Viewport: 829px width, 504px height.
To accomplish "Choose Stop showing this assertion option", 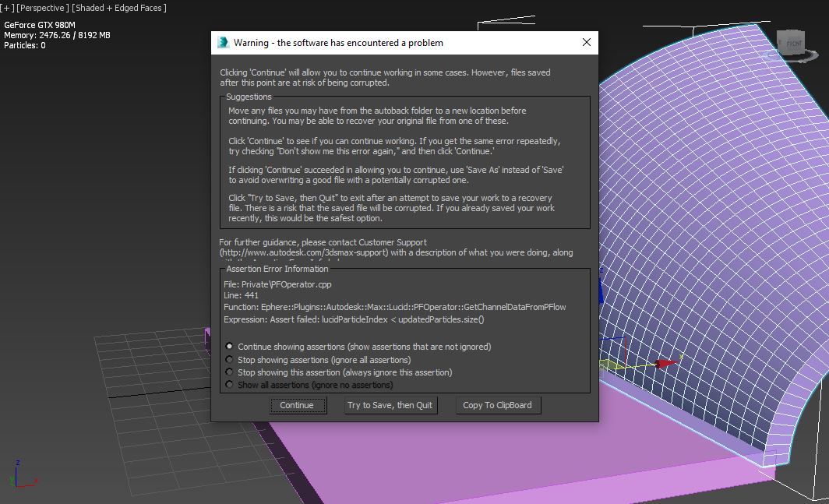I will 229,372.
